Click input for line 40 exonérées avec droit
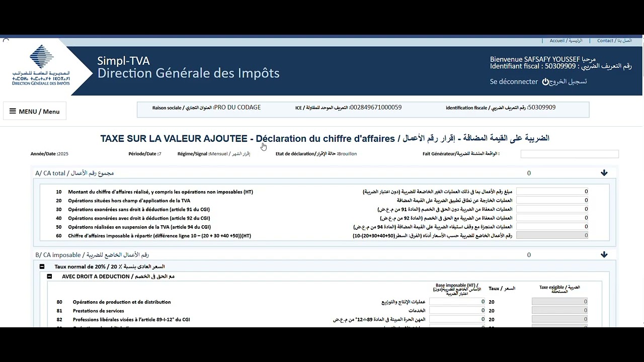Viewport: 644px width, 362px height. (x=552, y=218)
